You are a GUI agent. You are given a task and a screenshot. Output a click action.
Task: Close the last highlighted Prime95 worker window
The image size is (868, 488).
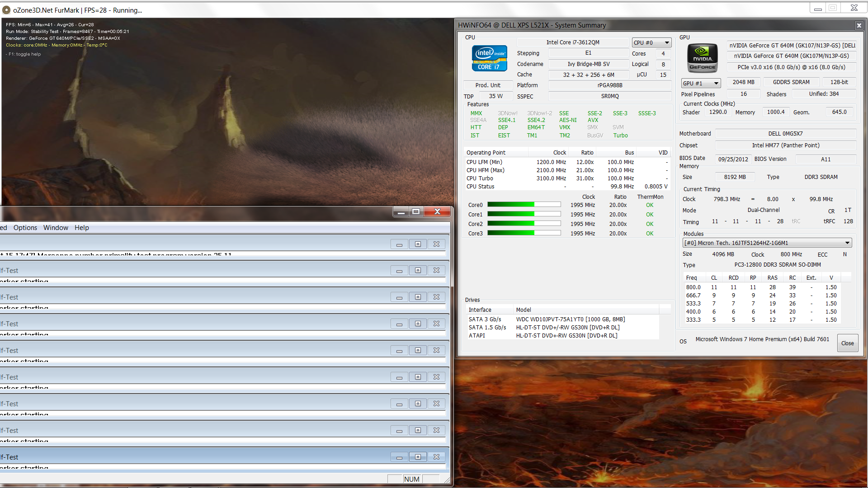point(436,457)
